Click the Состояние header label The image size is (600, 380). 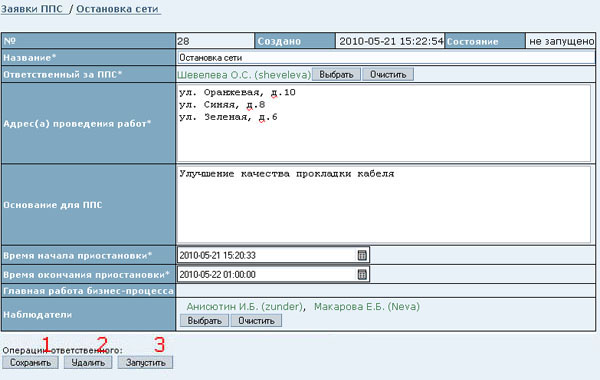473,41
